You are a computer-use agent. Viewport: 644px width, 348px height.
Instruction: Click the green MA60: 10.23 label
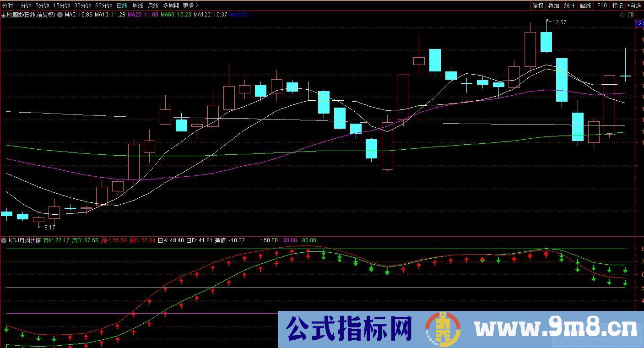pyautogui.click(x=176, y=15)
